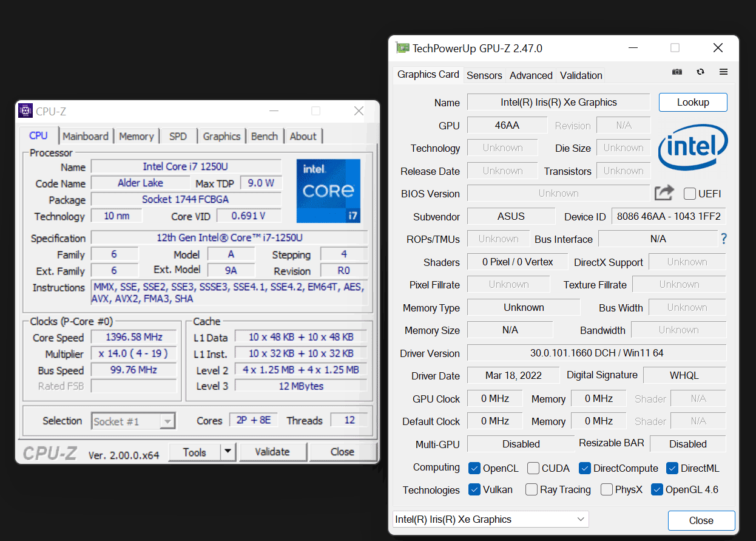Click the Max TDP value 9.0 W

[x=261, y=183]
